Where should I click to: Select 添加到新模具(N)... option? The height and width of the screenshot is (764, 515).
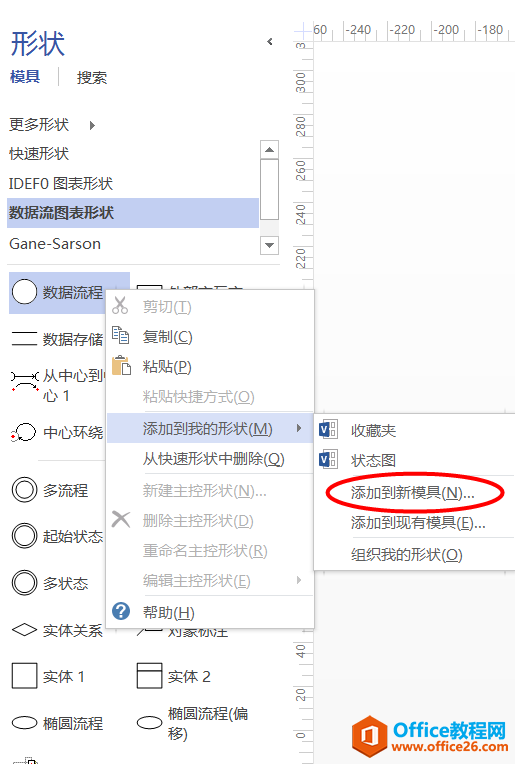414,493
